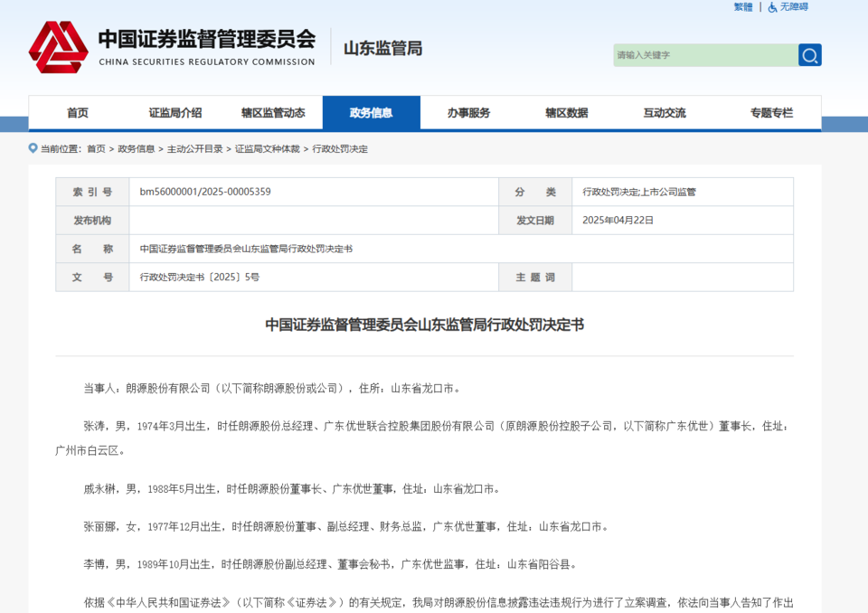Click the magnifier search button

tap(809, 55)
